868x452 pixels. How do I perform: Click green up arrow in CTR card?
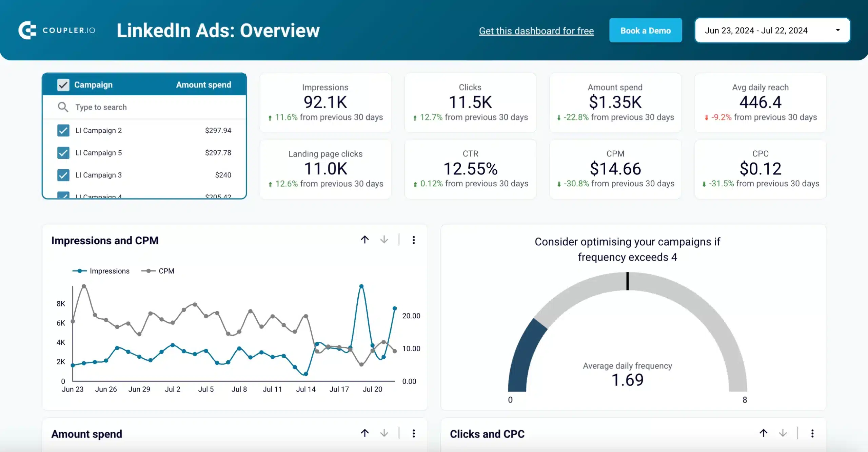pyautogui.click(x=415, y=184)
